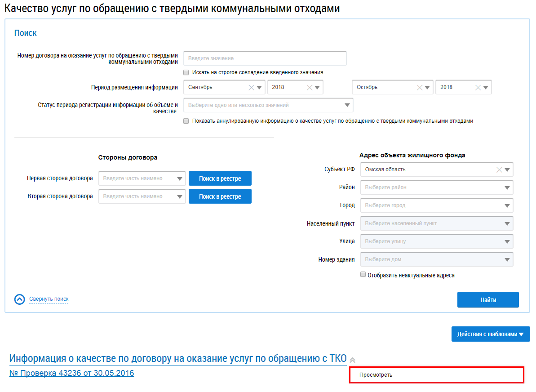Enable strict match search checkbox

click(x=186, y=72)
